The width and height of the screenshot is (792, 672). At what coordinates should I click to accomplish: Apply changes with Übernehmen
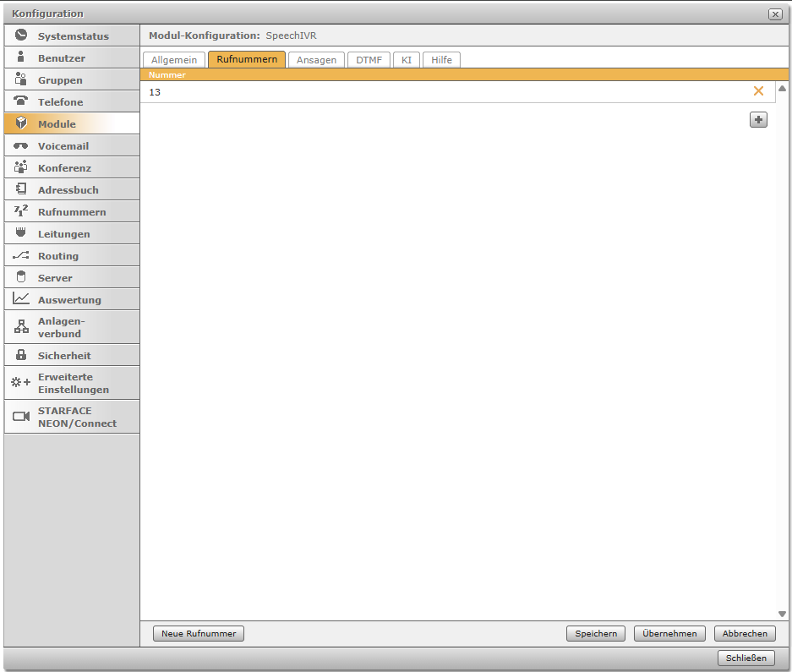(x=669, y=633)
